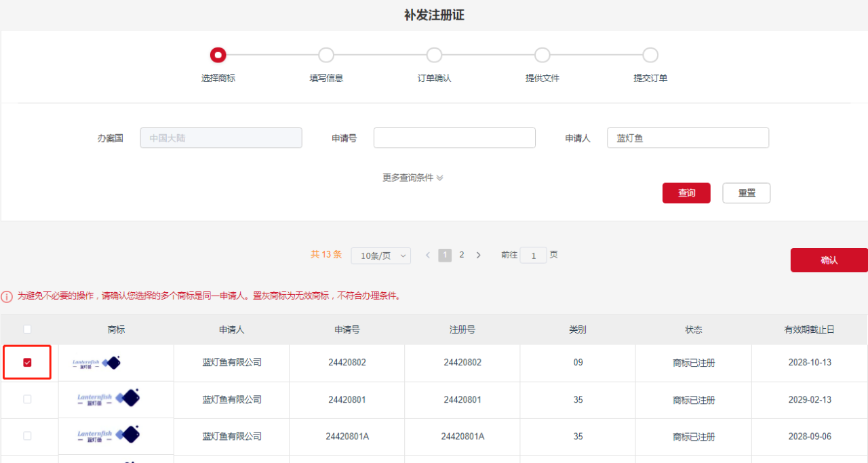The image size is (868, 463).
Task: Click expiry date 2029-02-13
Action: (810, 399)
